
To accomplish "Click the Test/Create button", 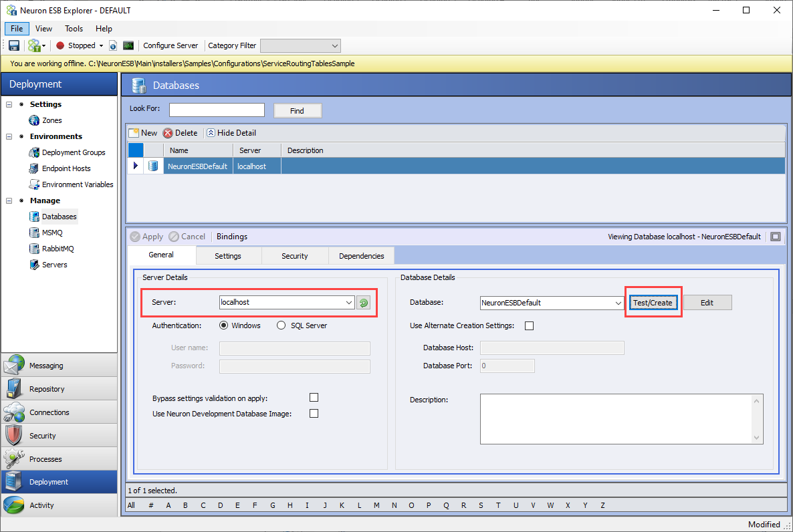I will [x=653, y=303].
